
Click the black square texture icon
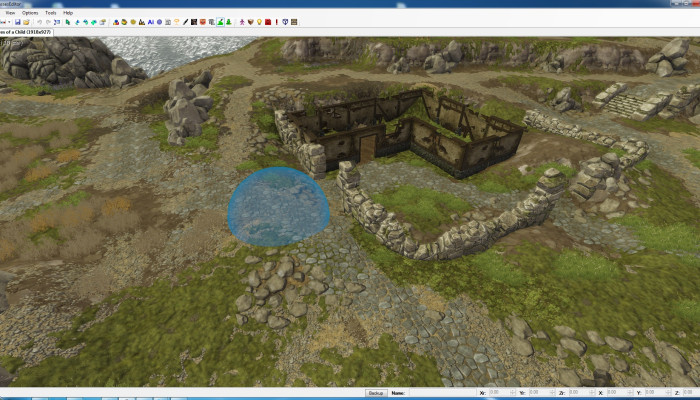click(x=194, y=22)
